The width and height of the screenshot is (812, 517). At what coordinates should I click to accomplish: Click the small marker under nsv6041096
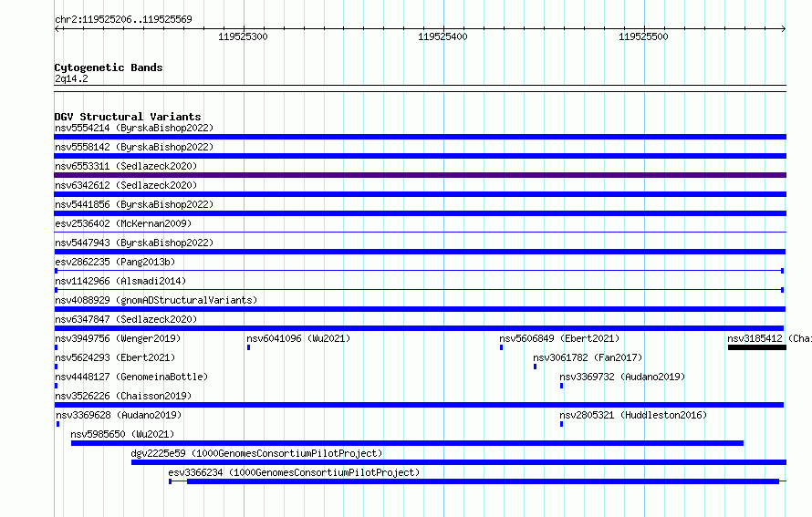pyautogui.click(x=248, y=347)
